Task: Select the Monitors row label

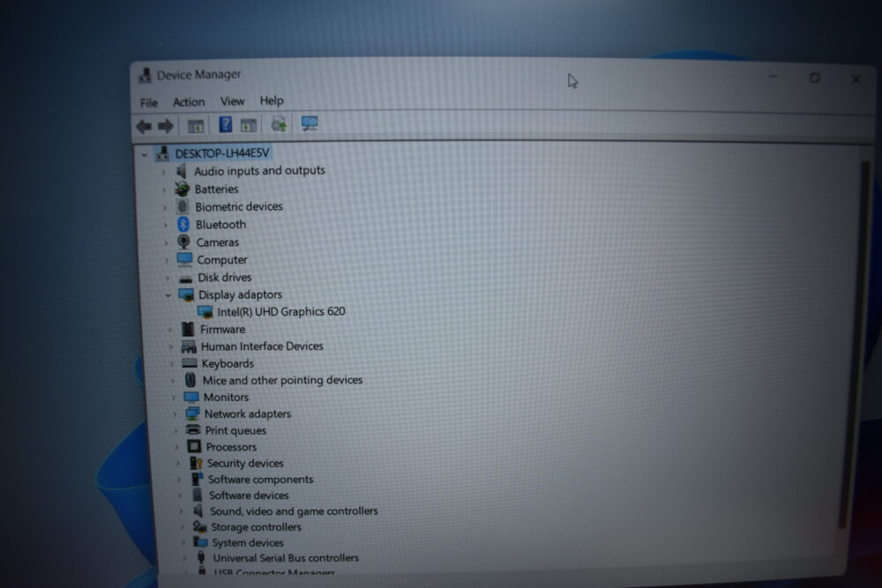Action: (226, 397)
